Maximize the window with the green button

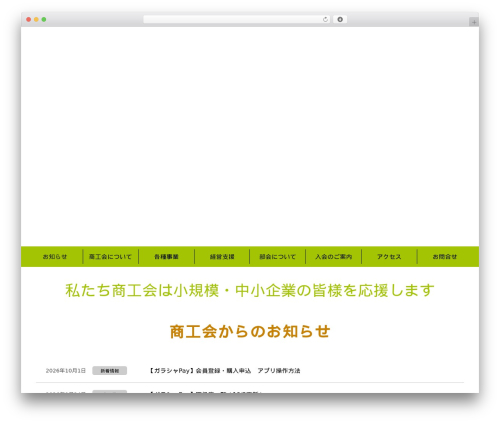pos(44,20)
